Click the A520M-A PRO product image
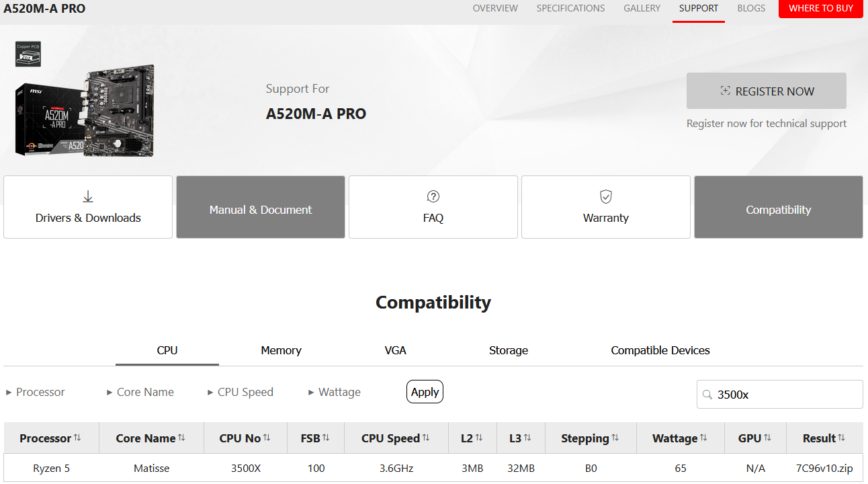 [x=85, y=111]
